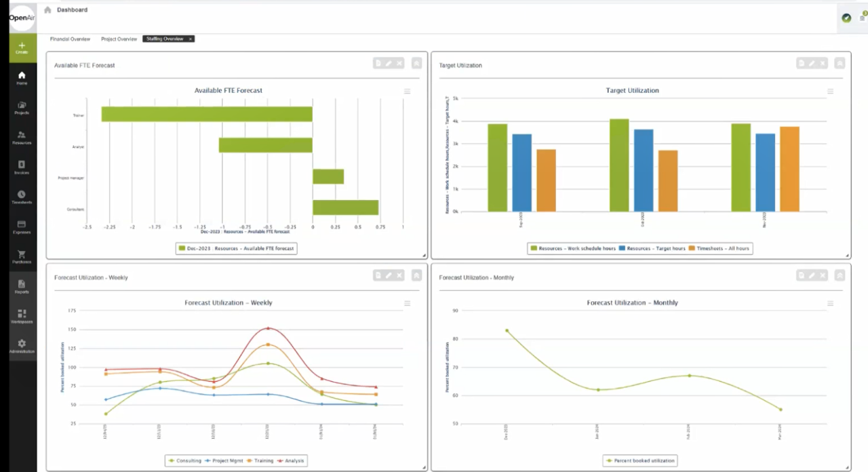868x472 pixels.
Task: Select the Expenses sidebar icon
Action: click(22, 227)
